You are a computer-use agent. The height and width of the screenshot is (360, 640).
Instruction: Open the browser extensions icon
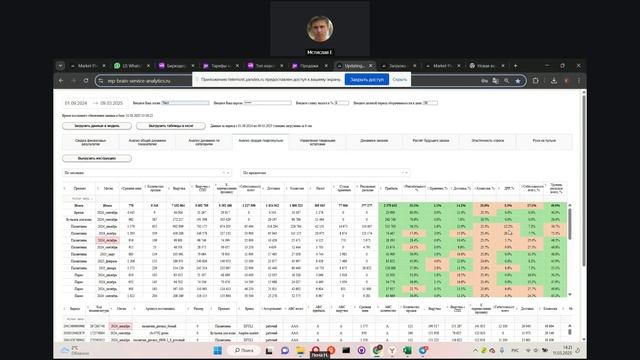point(536,81)
